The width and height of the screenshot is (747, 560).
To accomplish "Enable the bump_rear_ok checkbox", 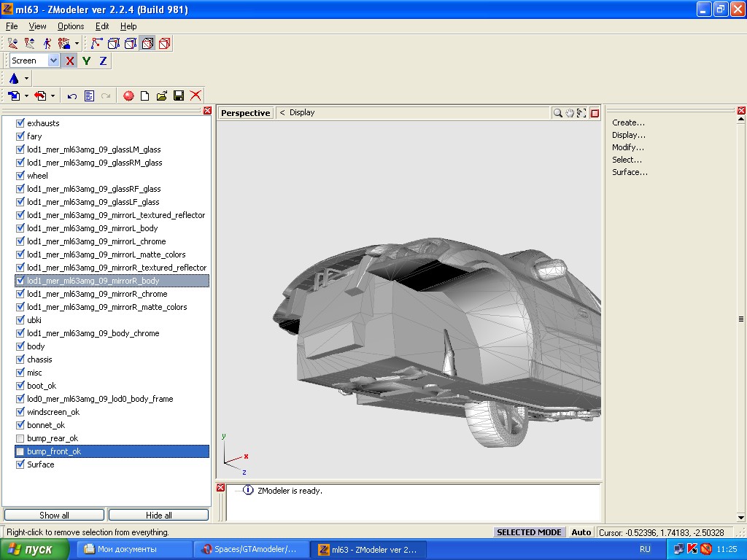I will [20, 438].
